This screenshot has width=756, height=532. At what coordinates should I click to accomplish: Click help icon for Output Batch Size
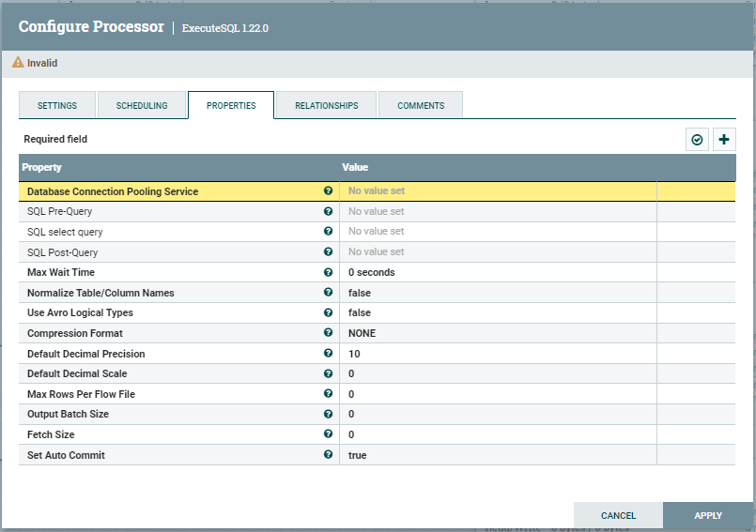pyautogui.click(x=329, y=414)
